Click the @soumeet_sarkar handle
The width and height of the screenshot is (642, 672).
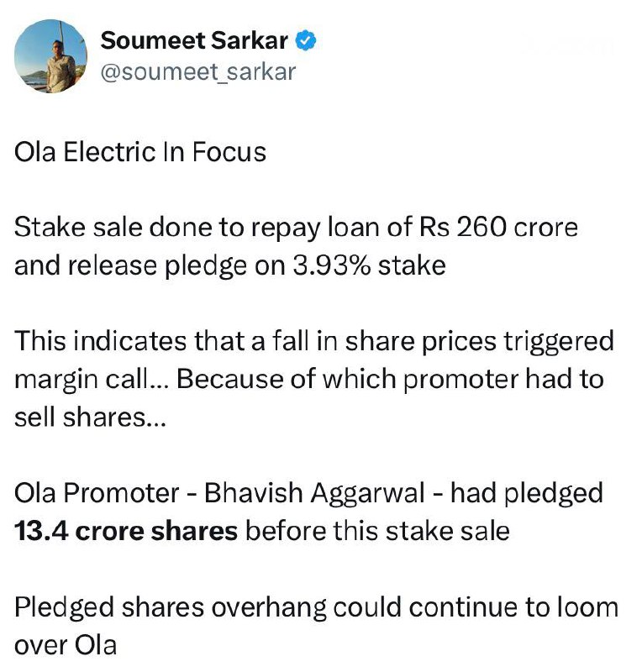(x=198, y=72)
